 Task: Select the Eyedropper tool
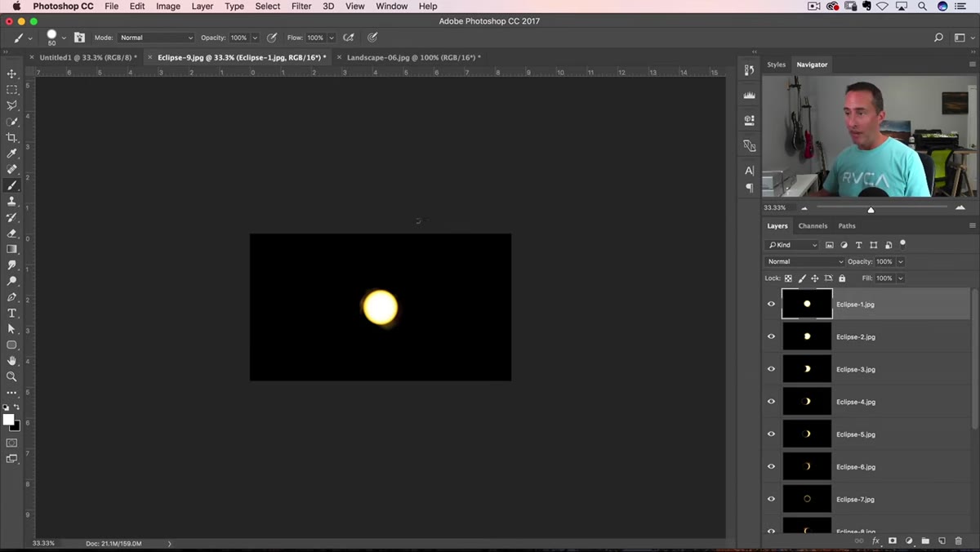11,154
